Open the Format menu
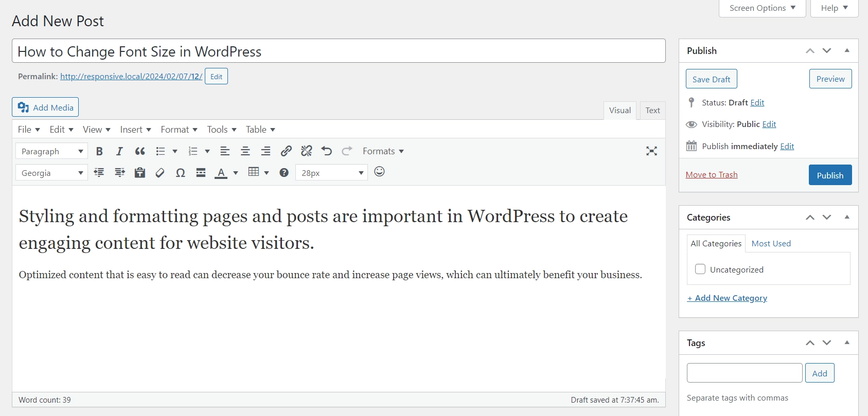 click(179, 130)
